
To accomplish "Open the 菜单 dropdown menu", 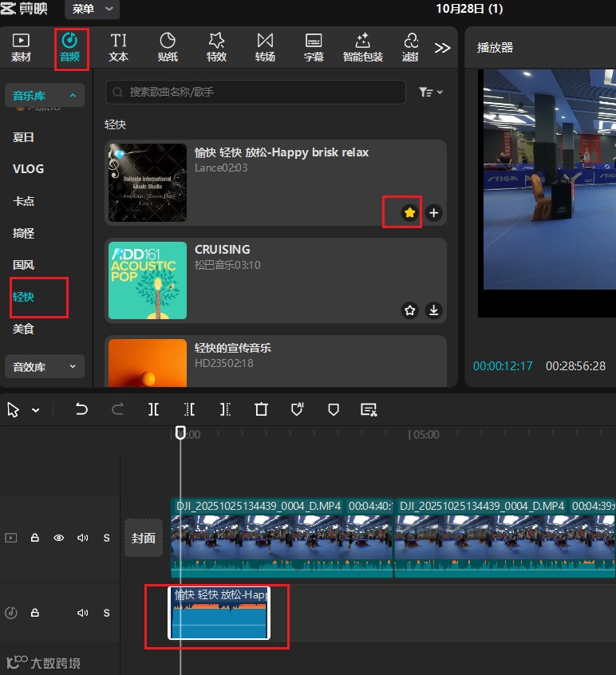I will pyautogui.click(x=91, y=10).
